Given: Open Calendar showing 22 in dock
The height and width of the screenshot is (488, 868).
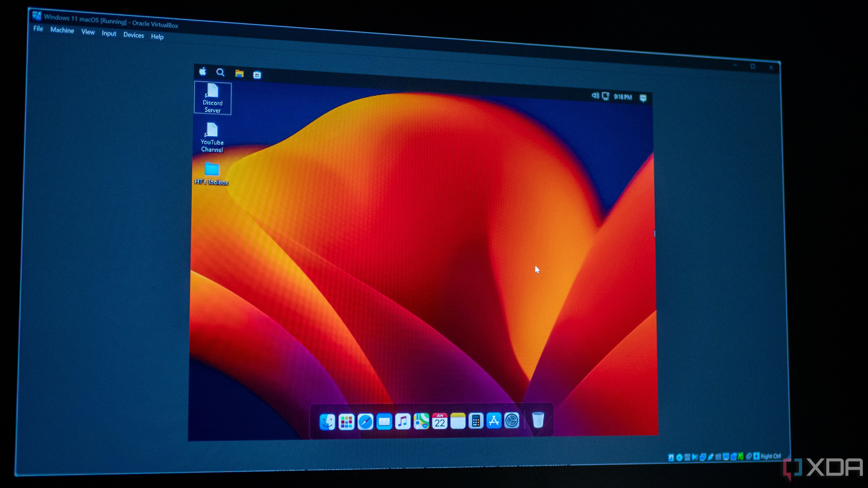Looking at the screenshot, I should click(x=440, y=421).
